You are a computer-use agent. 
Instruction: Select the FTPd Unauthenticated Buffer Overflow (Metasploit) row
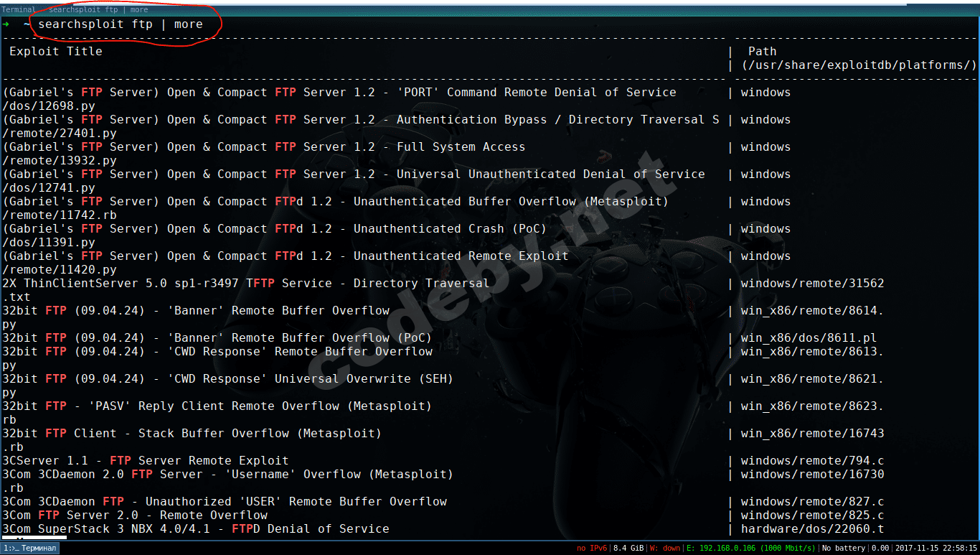pos(336,202)
